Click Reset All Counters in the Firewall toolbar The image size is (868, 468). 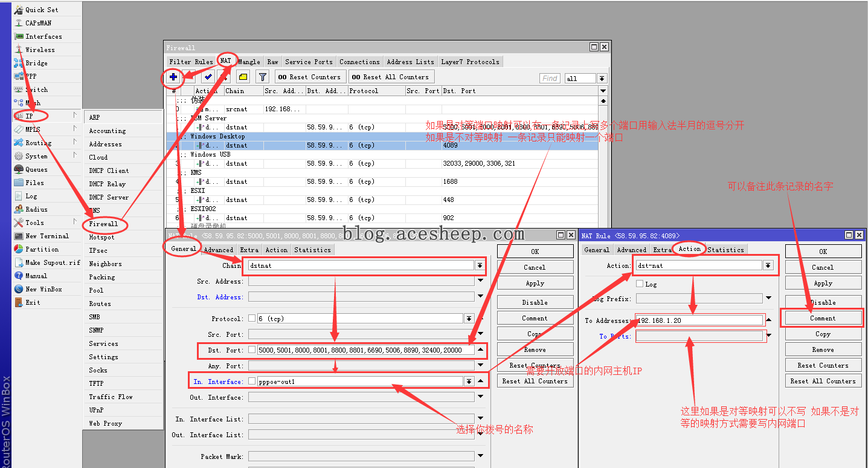[x=391, y=77]
